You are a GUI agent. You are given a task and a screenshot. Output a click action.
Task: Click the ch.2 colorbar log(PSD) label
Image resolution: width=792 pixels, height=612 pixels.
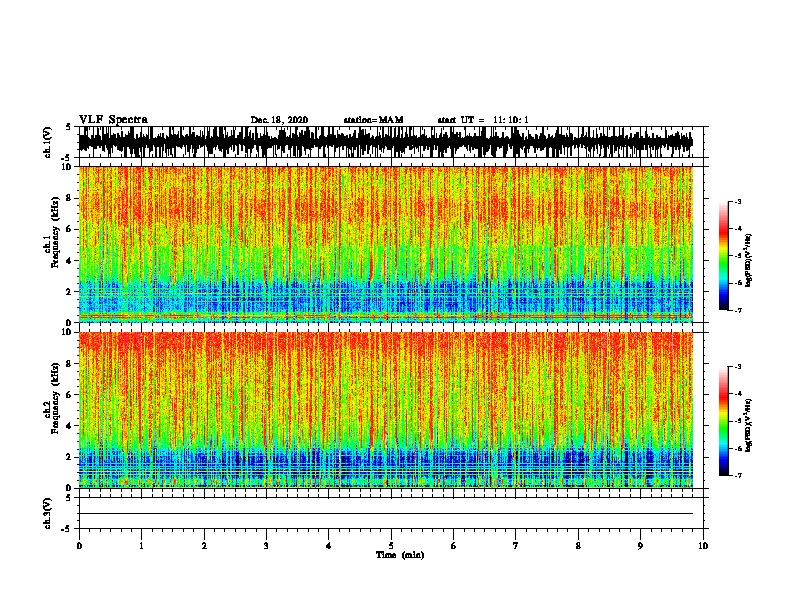749,425
